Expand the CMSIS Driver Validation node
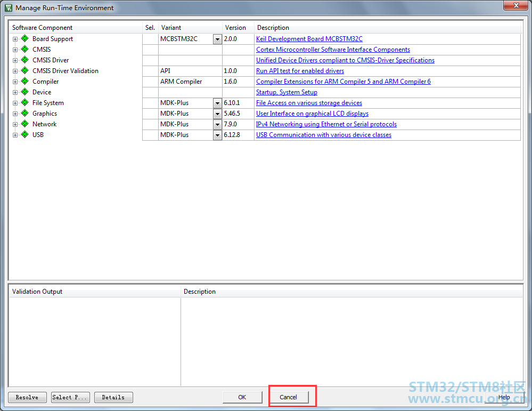Screen dimensions: 532x411 click(15, 71)
